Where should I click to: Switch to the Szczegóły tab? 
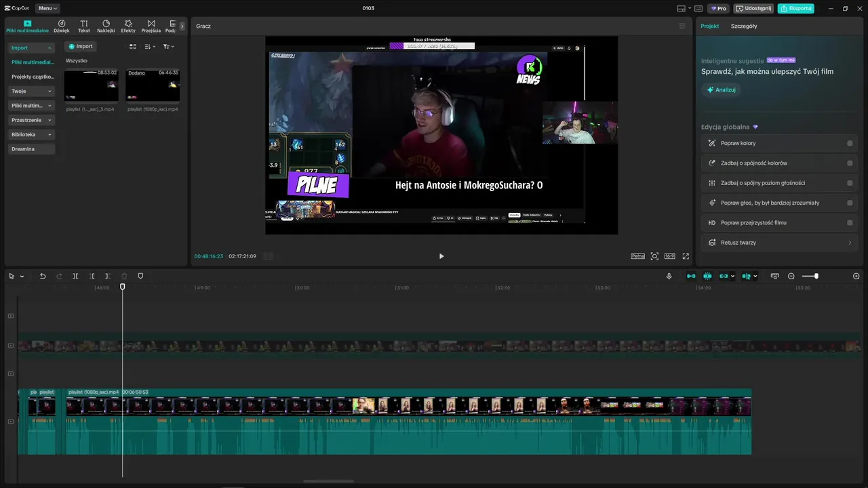[744, 26]
